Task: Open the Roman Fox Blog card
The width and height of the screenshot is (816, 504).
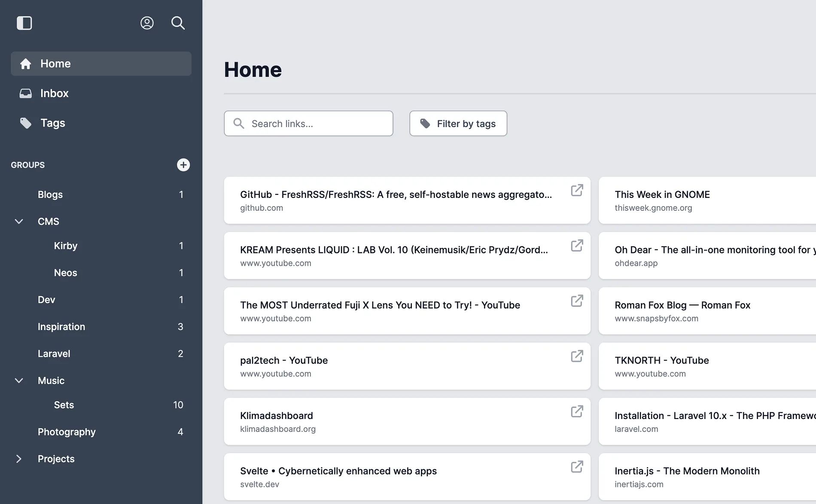Action: pyautogui.click(x=707, y=311)
